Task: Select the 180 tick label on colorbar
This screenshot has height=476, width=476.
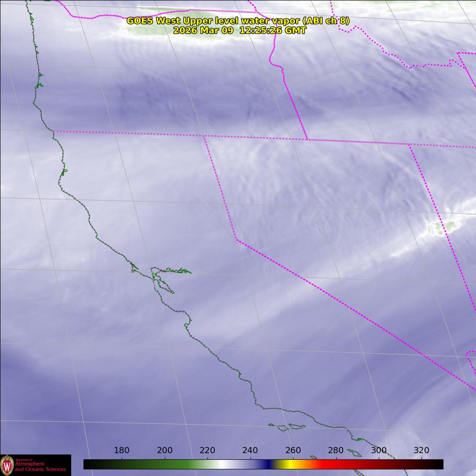Action: (x=122, y=451)
